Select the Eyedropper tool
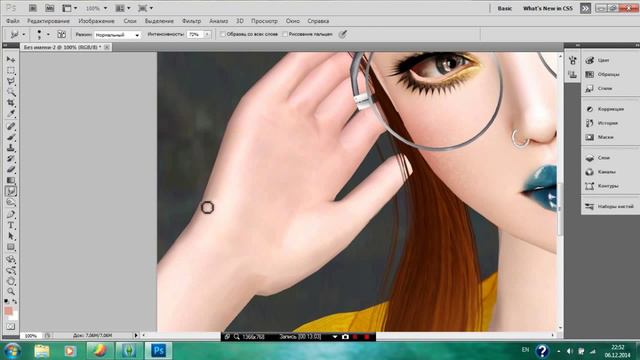Image resolution: width=640 pixels, height=360 pixels. (11, 114)
